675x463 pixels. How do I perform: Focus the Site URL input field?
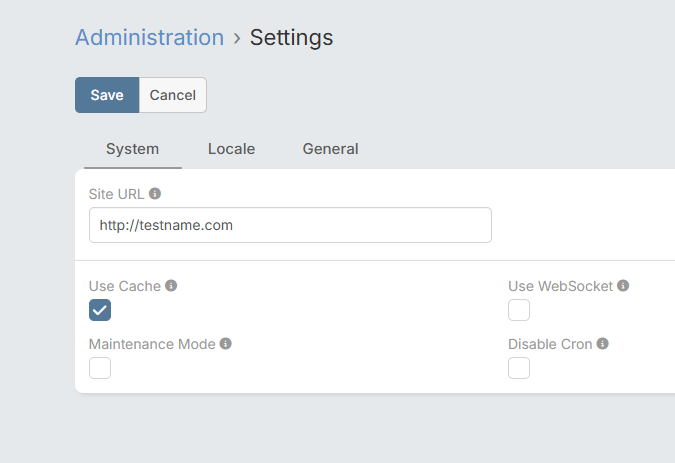point(290,225)
